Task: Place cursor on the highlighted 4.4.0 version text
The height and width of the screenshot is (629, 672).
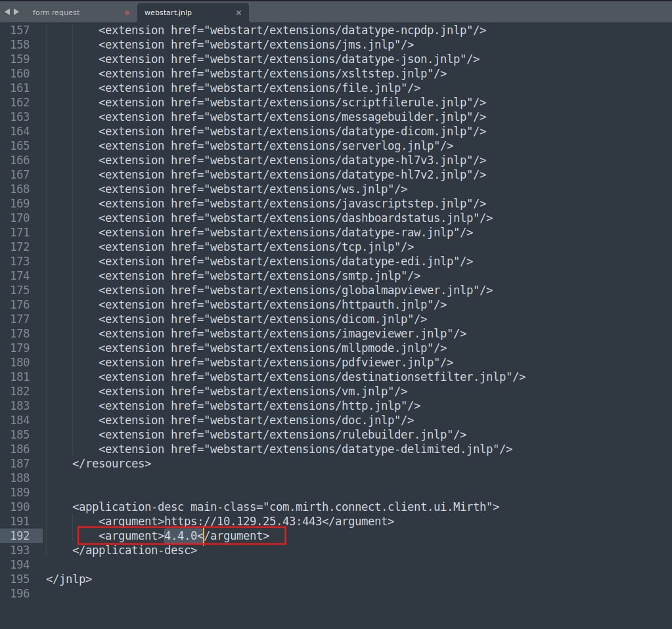Action: click(181, 536)
